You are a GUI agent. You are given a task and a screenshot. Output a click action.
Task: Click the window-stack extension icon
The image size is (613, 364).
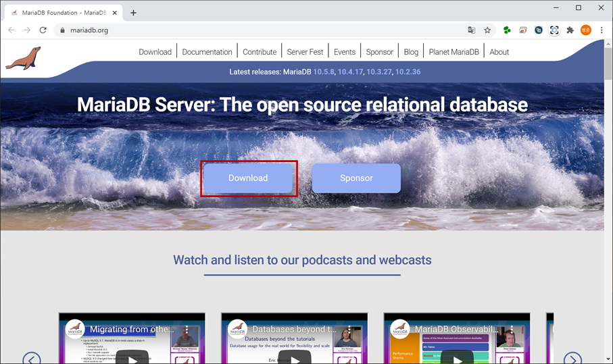click(x=522, y=30)
